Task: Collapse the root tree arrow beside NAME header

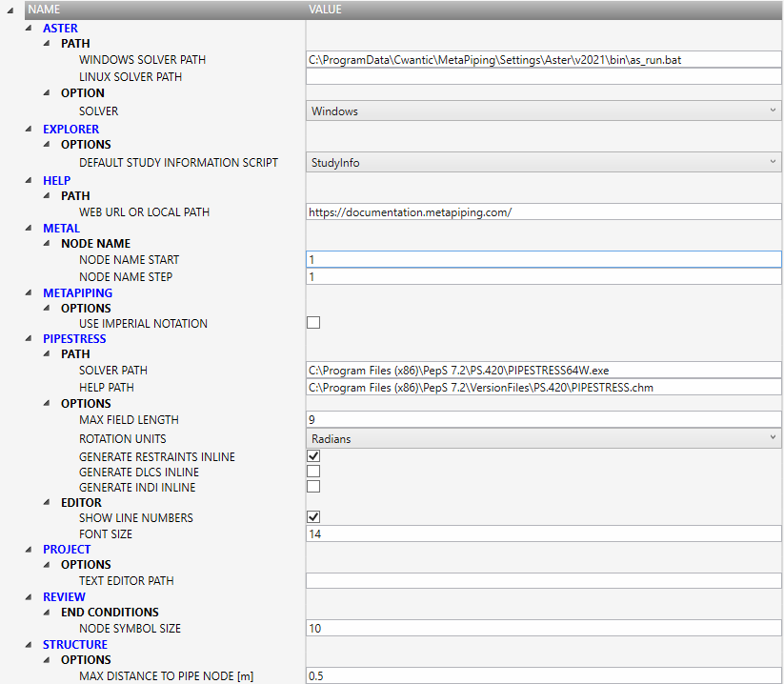Action: pos(10,10)
